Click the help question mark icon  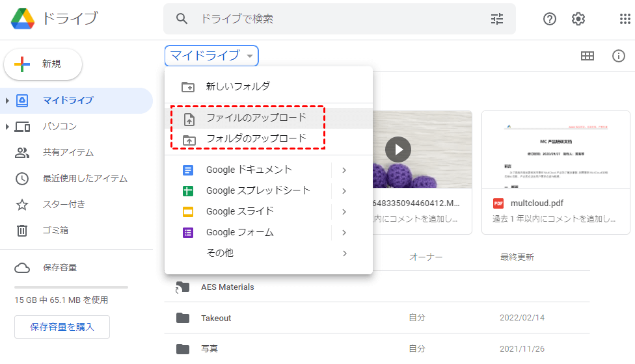[550, 19]
